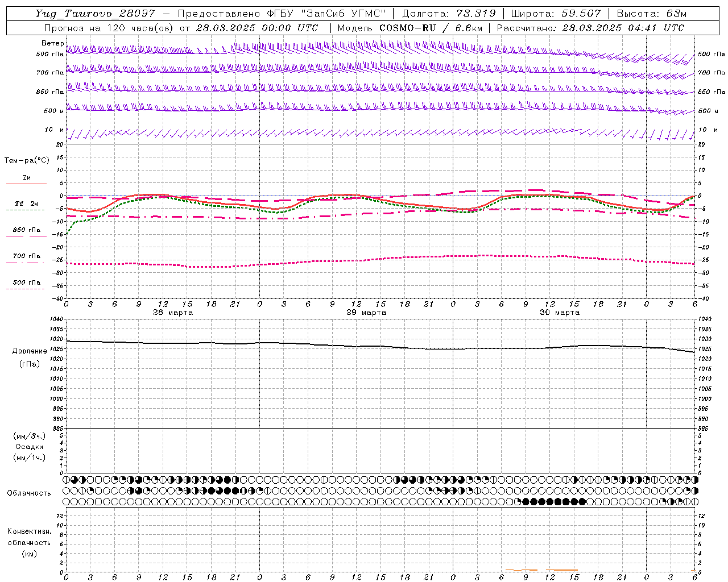Click the 'Td 2м' dew point legend entry
The height and width of the screenshot is (582, 728).
pos(27,203)
